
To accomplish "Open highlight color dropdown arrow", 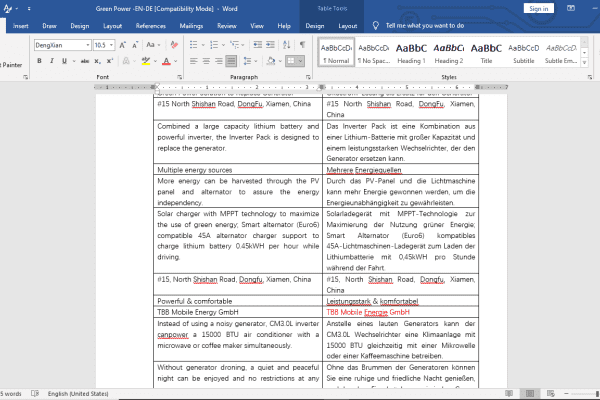I will pyautogui.click(x=155, y=61).
